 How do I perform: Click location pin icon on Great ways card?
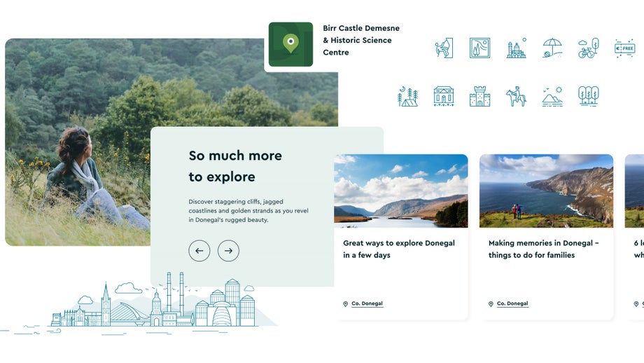345,304
